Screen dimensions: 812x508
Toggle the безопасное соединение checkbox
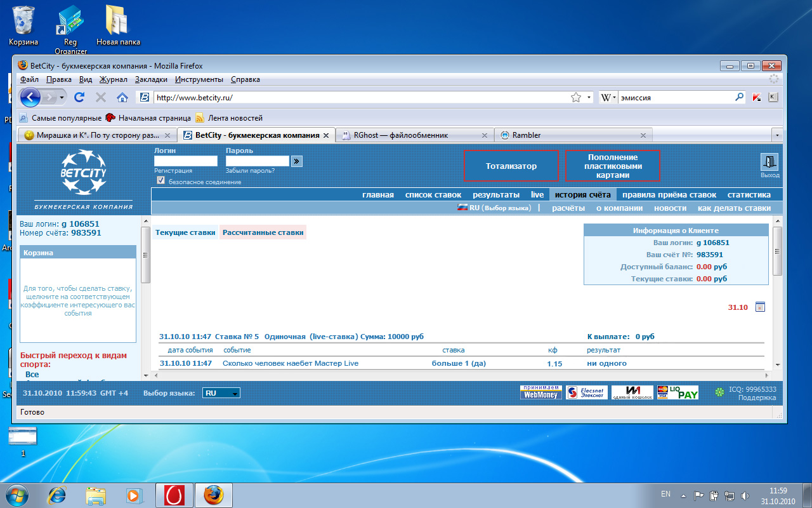[161, 181]
